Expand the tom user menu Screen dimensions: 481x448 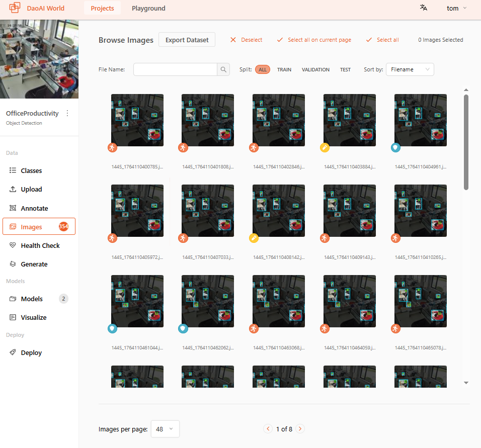tap(456, 8)
